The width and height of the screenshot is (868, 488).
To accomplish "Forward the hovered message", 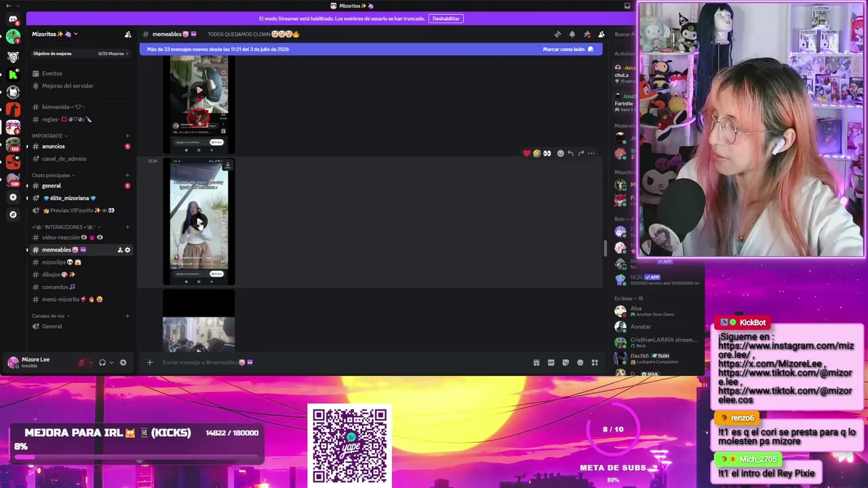I will click(x=580, y=153).
